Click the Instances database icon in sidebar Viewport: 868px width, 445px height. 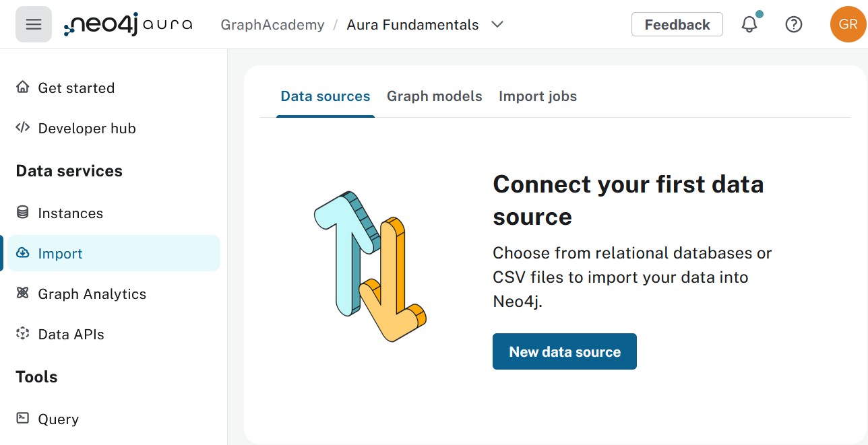coord(22,213)
